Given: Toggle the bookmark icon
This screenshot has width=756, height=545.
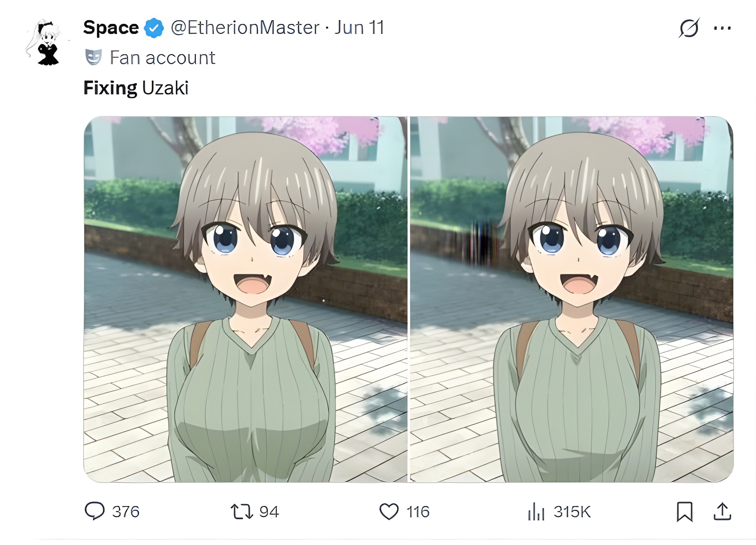Looking at the screenshot, I should point(685,512).
